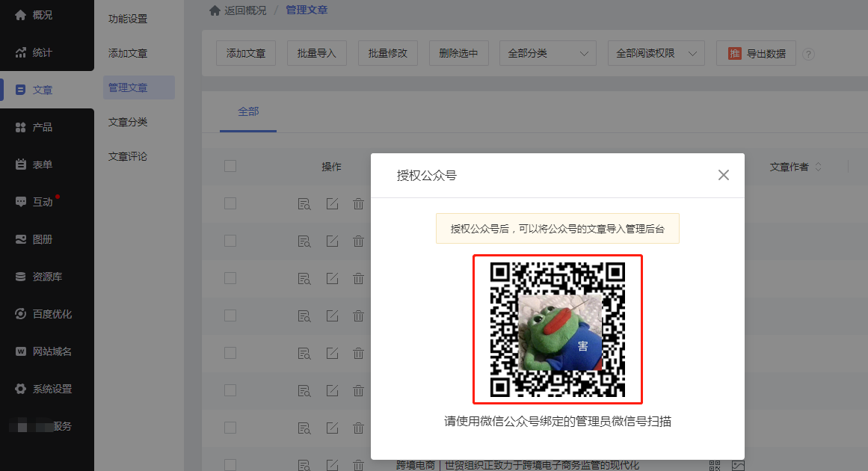Click the home icon beside 返回概况
Image resolution: width=868 pixels, height=471 pixels.
[x=215, y=10]
